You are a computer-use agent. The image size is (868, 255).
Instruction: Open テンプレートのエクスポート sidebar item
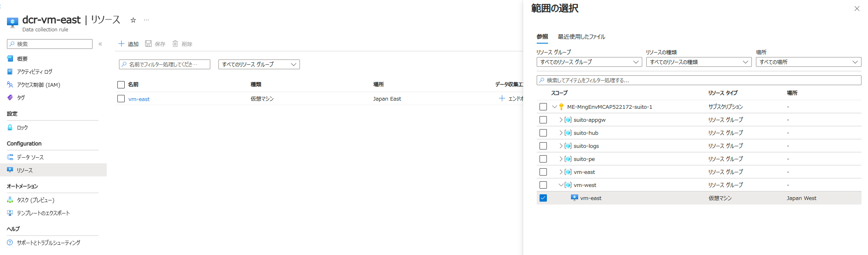[x=43, y=213]
